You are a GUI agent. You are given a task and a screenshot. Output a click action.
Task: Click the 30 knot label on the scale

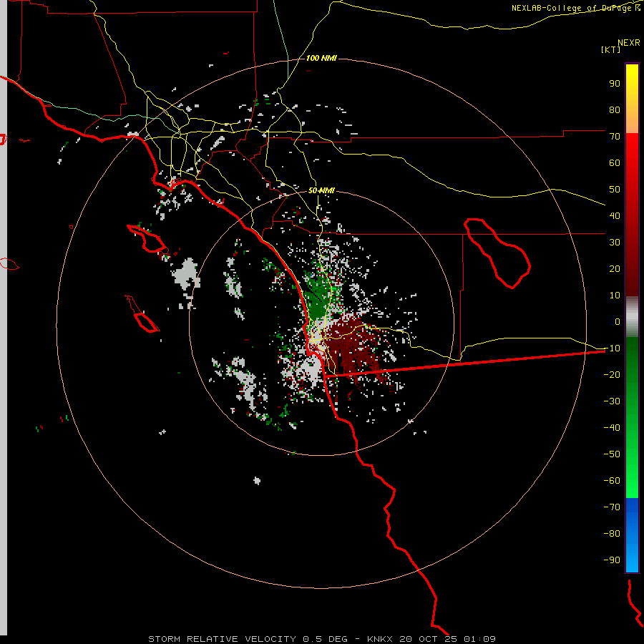(x=615, y=243)
